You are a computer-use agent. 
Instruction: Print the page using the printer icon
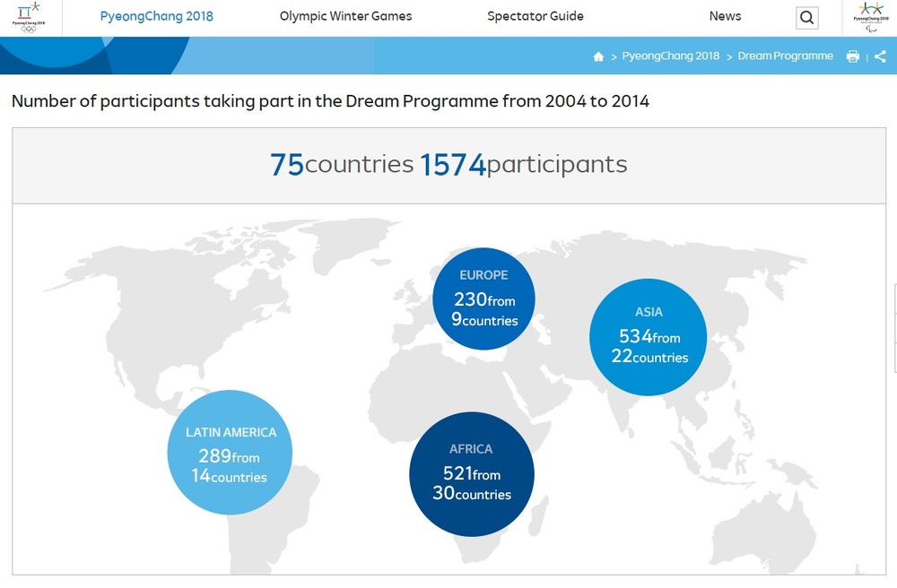[852, 56]
